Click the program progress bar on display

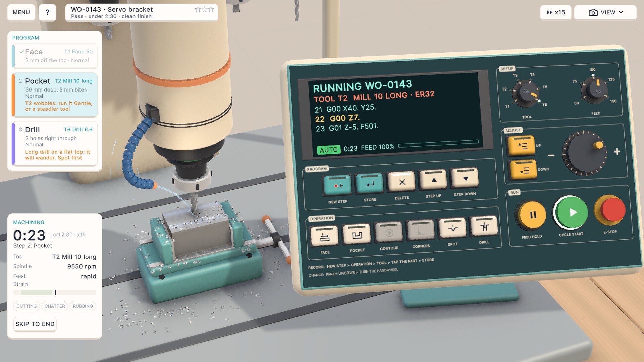tap(438, 144)
